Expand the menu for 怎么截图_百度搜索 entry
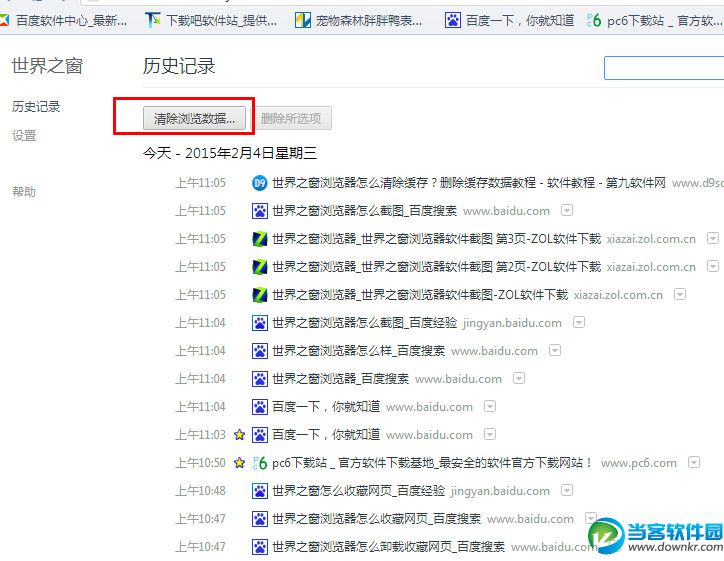The height and width of the screenshot is (561, 724). pos(567,211)
